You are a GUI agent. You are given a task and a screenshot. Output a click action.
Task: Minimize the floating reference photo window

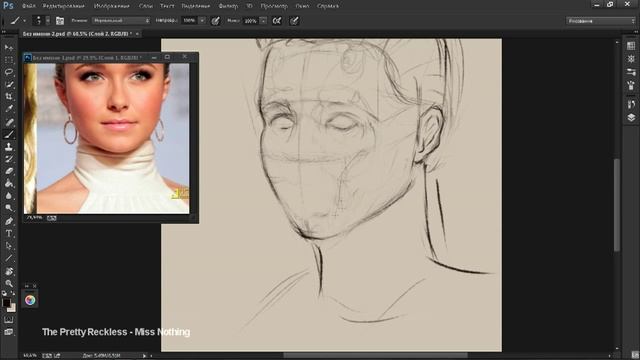[x=154, y=58]
